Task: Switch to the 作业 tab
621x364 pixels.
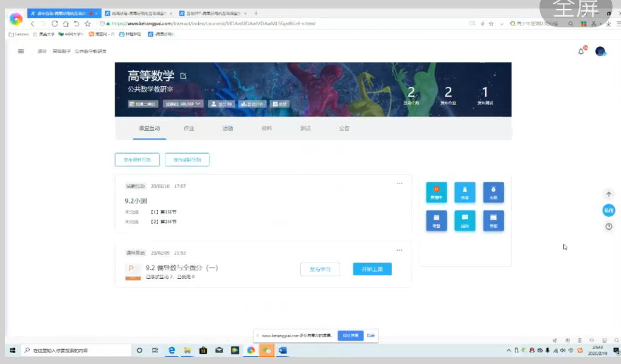Action: click(x=189, y=129)
